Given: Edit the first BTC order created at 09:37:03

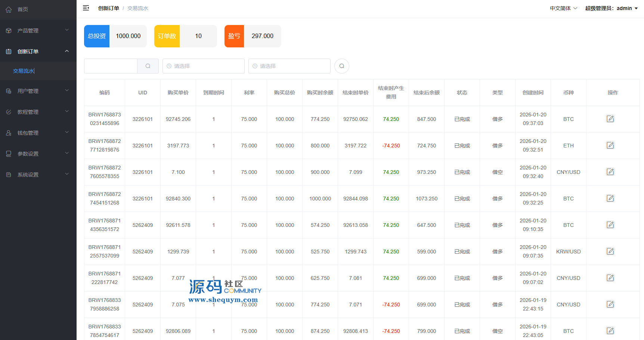Looking at the screenshot, I should click(610, 119).
